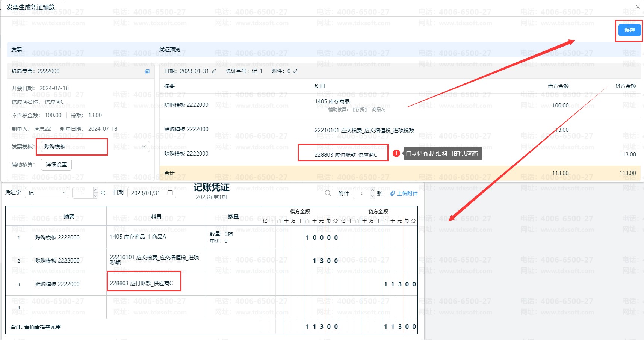Click the invoice detail icon beside 纸质专票

coord(147,71)
